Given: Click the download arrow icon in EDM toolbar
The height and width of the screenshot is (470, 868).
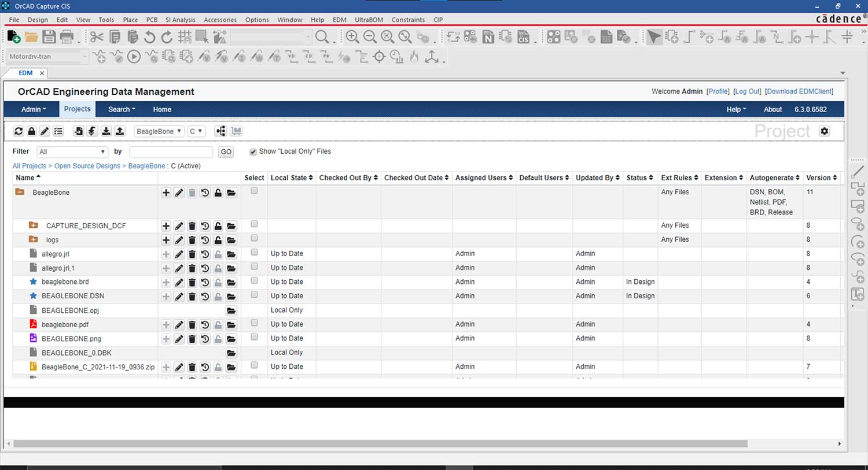Looking at the screenshot, I should click(x=106, y=131).
